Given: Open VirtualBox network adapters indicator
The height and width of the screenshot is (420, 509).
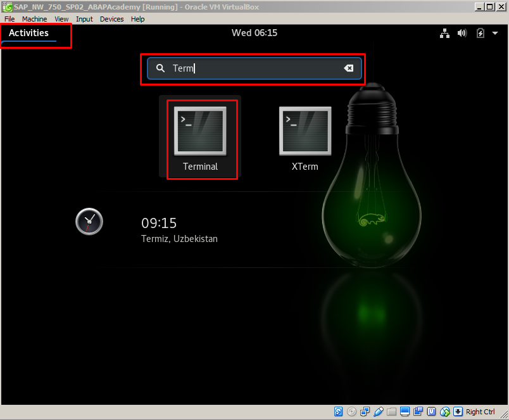Looking at the screenshot, I should [x=365, y=412].
